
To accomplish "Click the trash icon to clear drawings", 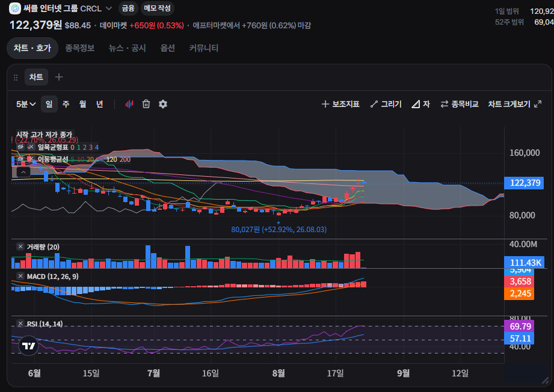I will 146,104.
